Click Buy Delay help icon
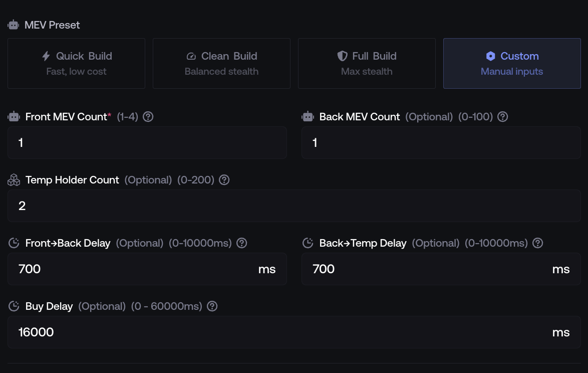588x373 pixels. click(212, 306)
